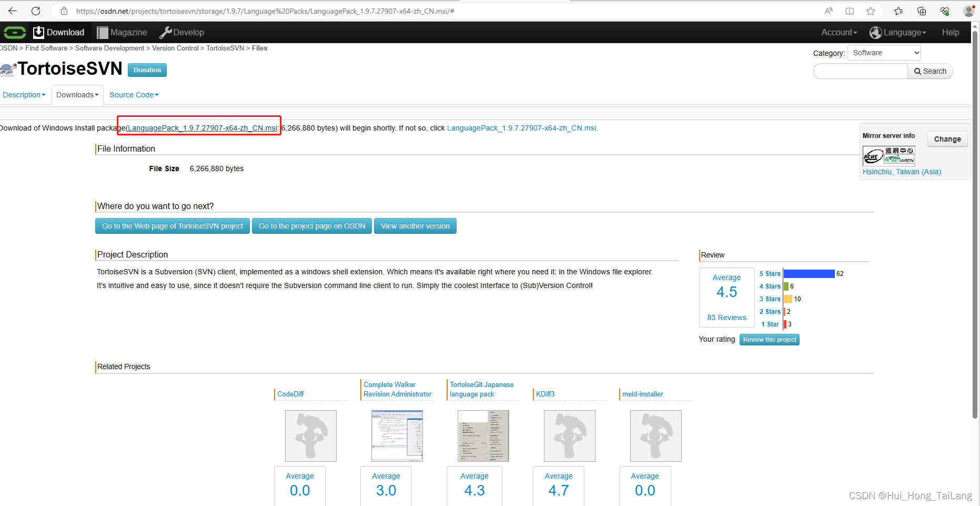Open Hsinchu, Taiwan (Asia) link

(x=902, y=172)
